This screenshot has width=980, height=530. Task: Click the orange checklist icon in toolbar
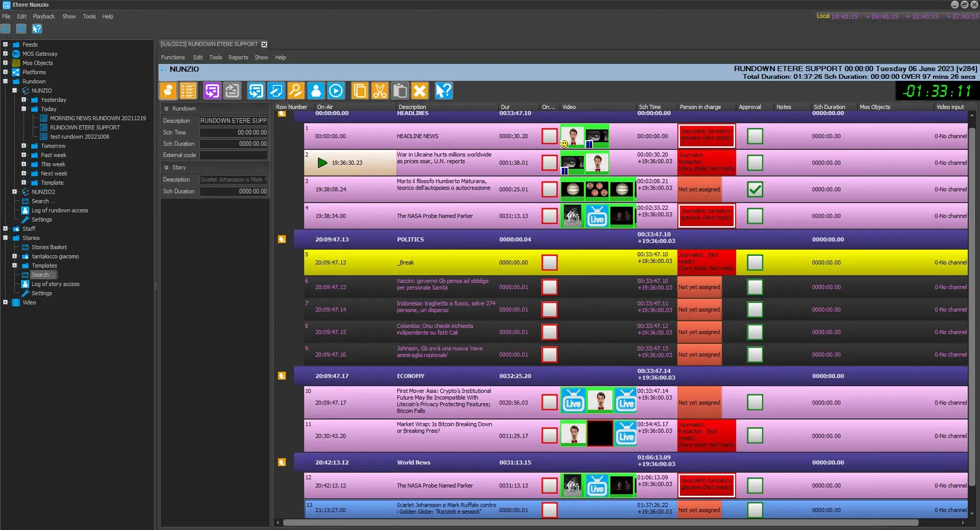click(188, 91)
